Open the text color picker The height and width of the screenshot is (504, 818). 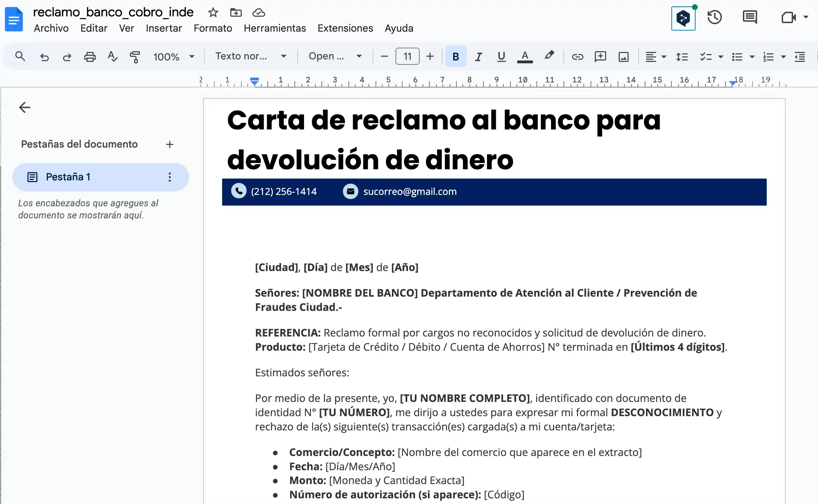pos(525,56)
